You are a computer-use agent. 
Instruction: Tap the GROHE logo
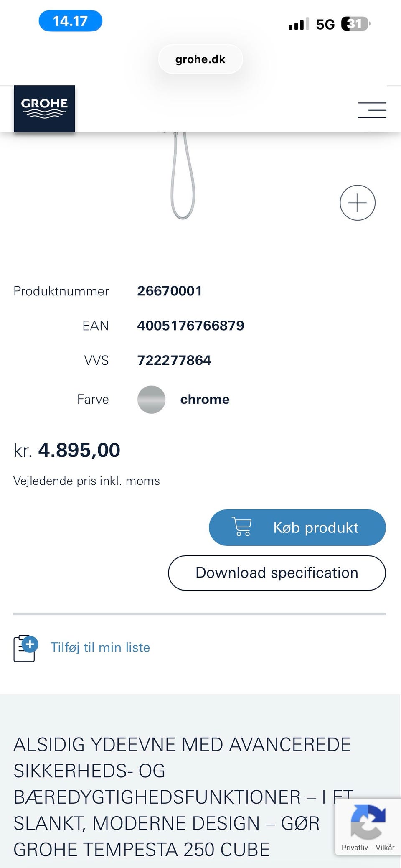click(x=44, y=109)
